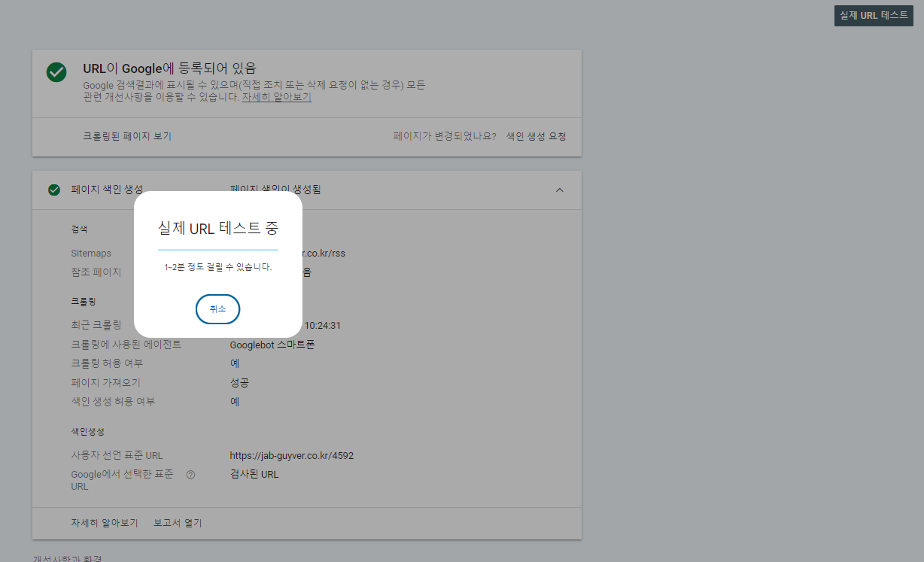Click the 실제 URL 테스트 button
Image resolution: width=924 pixels, height=562 pixels.
874,15
